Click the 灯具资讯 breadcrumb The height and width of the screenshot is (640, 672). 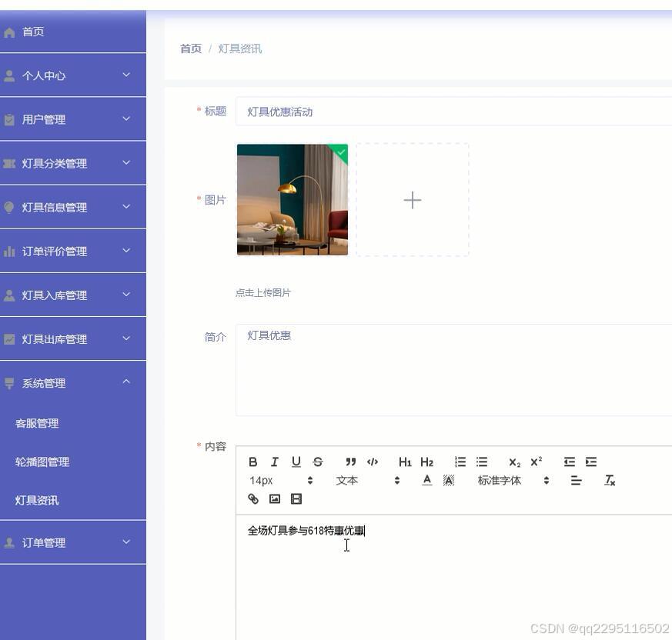click(240, 48)
